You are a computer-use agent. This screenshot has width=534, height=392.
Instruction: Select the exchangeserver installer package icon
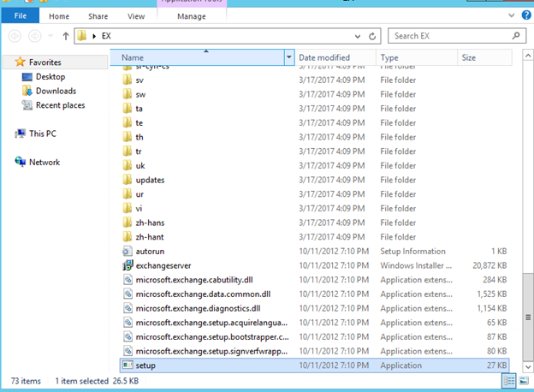tap(128, 265)
